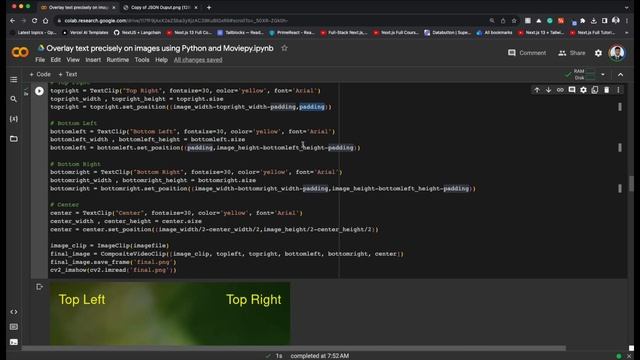The height and width of the screenshot is (360, 640).
Task: Bookmark this page with star icon
Action: (x=514, y=20)
